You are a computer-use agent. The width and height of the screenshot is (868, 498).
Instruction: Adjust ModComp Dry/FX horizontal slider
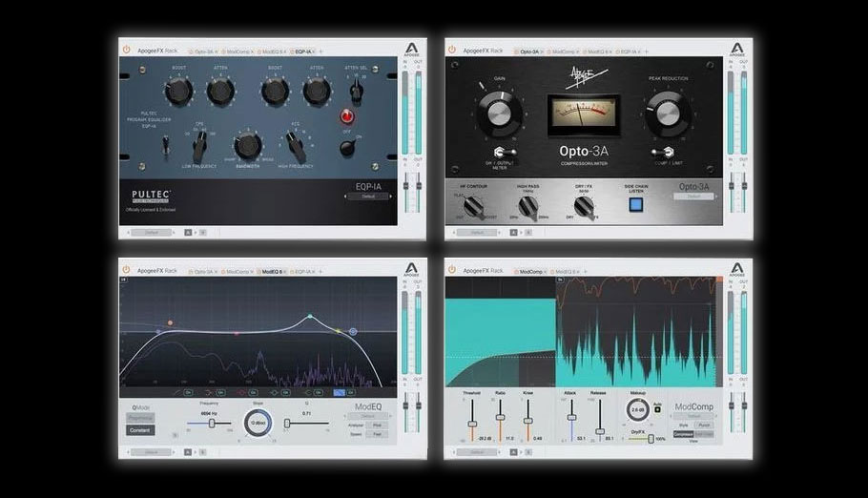tap(641, 439)
